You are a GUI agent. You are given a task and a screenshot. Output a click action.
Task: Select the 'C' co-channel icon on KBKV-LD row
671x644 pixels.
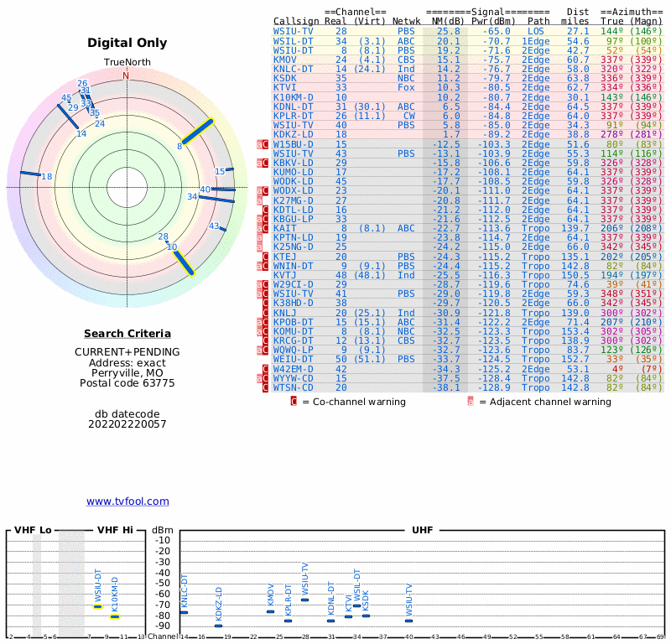click(x=265, y=163)
